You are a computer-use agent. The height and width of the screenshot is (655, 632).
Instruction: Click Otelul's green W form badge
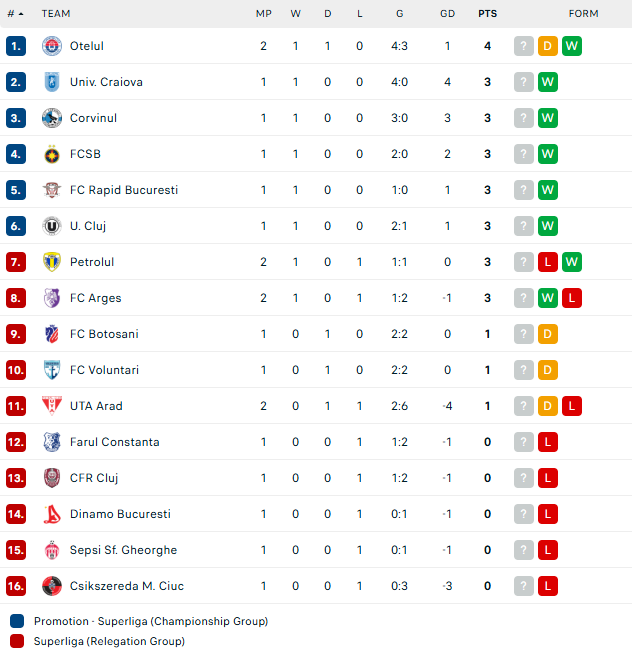[x=572, y=46]
